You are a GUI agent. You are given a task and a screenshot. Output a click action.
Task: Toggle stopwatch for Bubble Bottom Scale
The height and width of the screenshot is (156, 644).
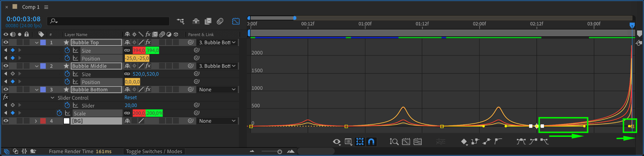coord(59,113)
